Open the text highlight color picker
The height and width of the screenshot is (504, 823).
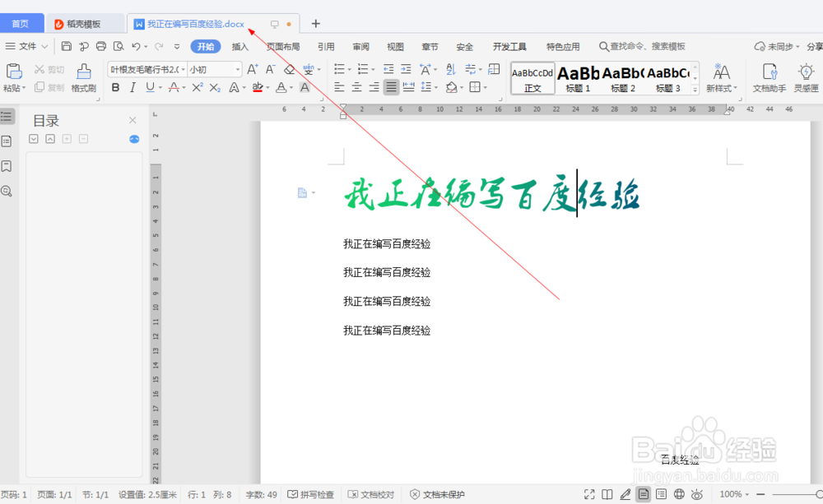tap(257, 88)
